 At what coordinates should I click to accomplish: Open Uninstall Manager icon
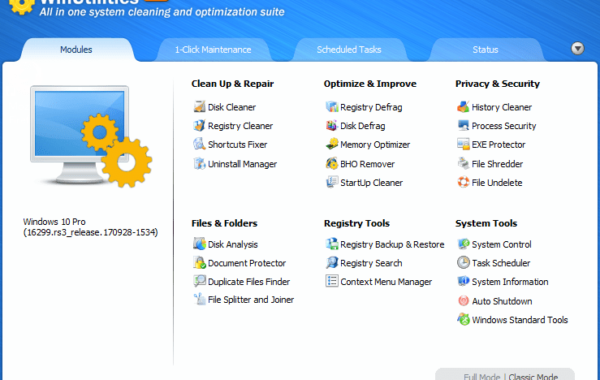199,164
